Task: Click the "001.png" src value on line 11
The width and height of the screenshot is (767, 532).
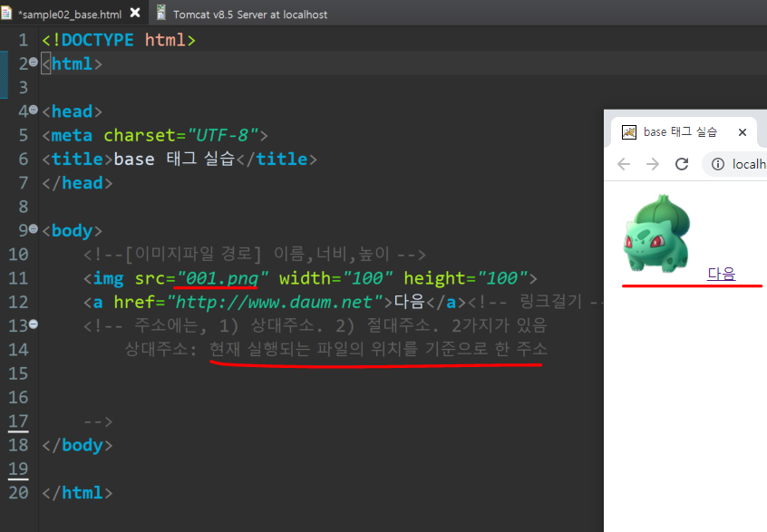Action: pyautogui.click(x=222, y=278)
